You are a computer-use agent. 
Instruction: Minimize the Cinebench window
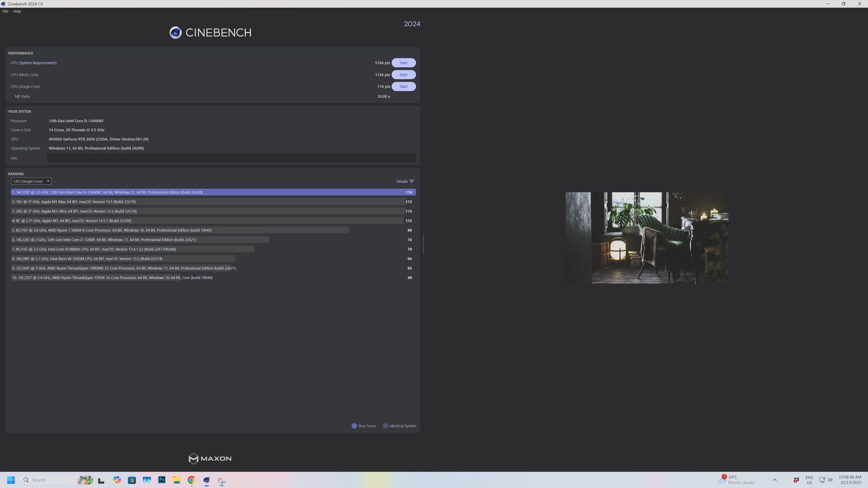828,4
